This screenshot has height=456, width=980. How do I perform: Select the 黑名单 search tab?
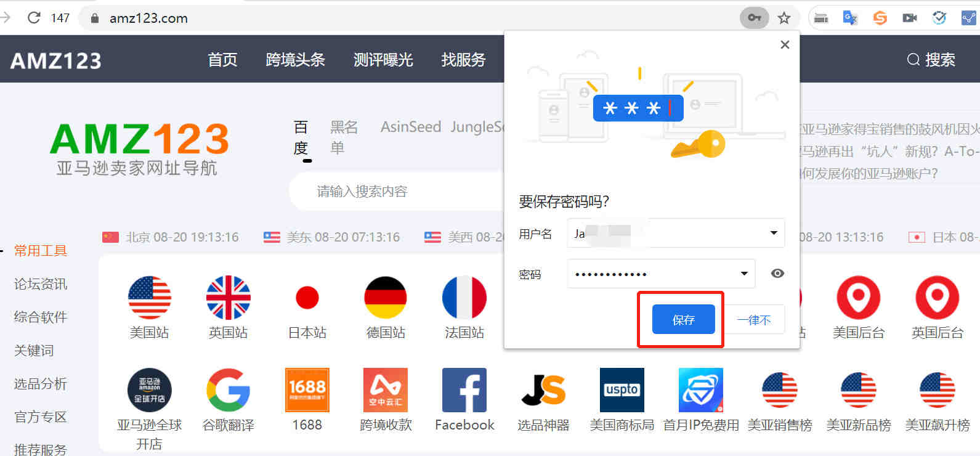344,137
